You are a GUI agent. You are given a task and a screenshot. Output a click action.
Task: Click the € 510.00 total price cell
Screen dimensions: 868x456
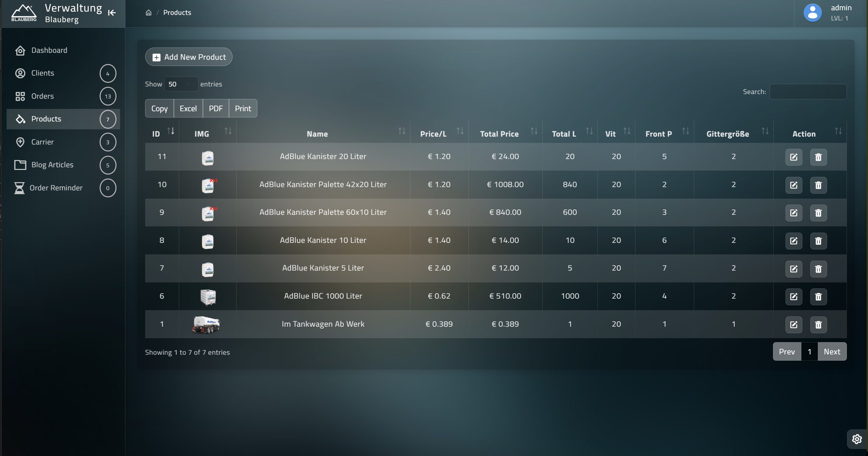pyautogui.click(x=505, y=296)
